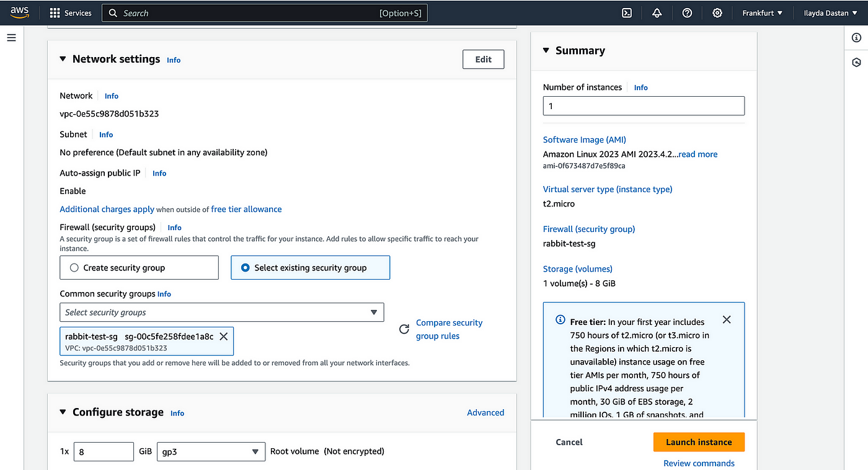Open the Software Image (AMI) link
This screenshot has width=868, height=470.
[x=585, y=140]
